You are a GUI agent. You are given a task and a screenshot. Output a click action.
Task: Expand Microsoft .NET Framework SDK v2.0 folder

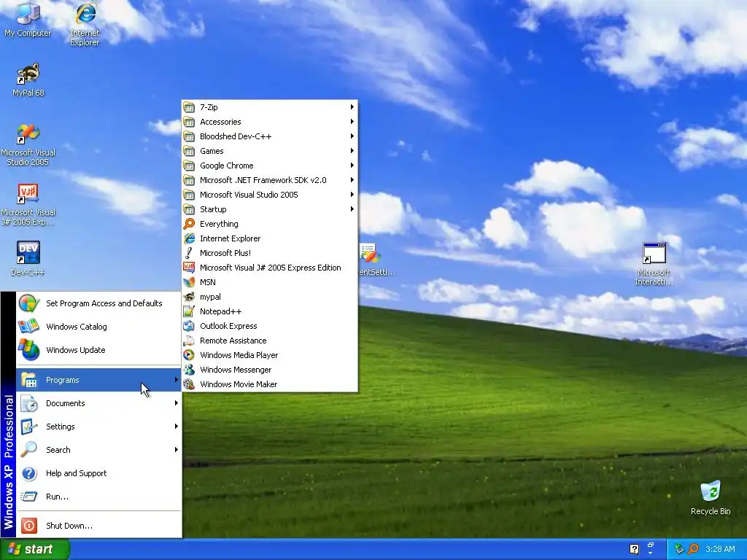(270, 180)
